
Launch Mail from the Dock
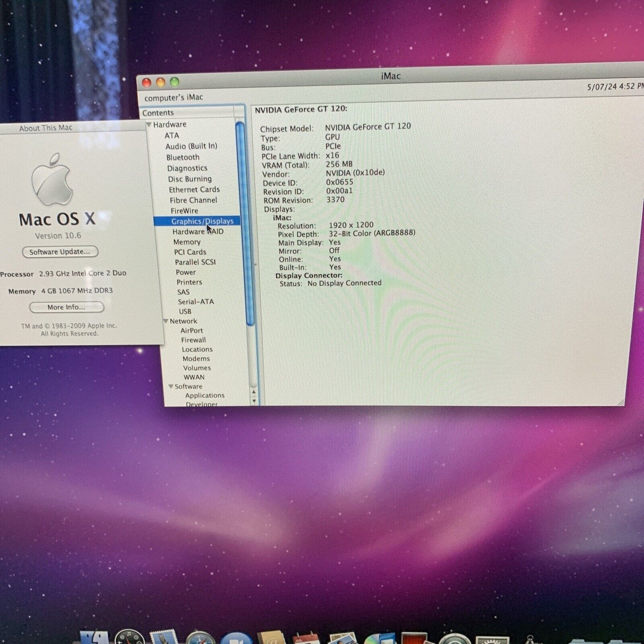(163, 637)
